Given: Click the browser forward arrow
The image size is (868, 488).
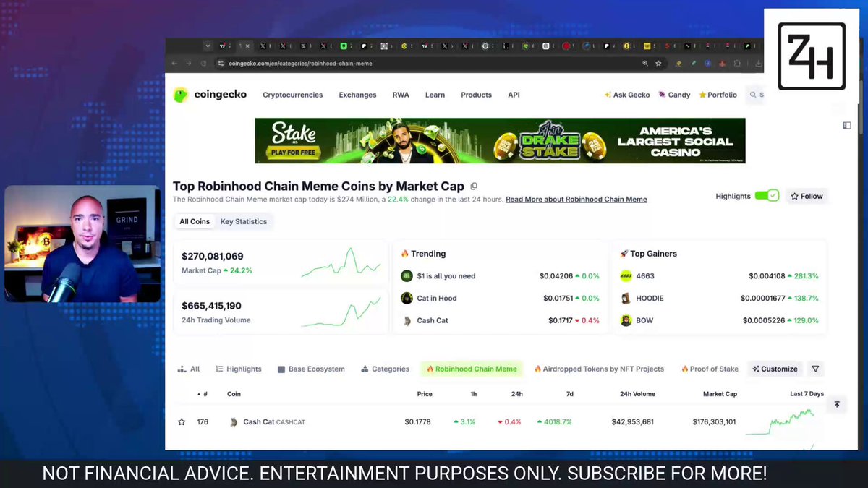Looking at the screenshot, I should 189,64.
